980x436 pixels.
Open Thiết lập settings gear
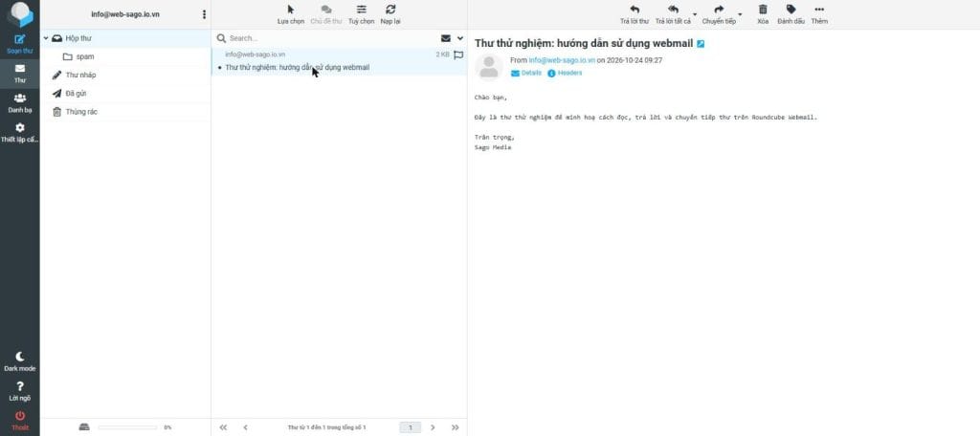tap(20, 132)
